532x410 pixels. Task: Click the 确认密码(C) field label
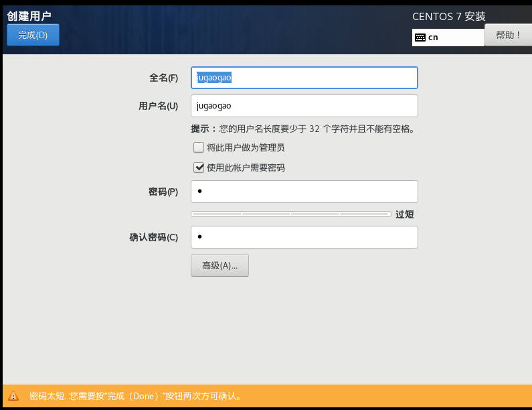click(154, 237)
